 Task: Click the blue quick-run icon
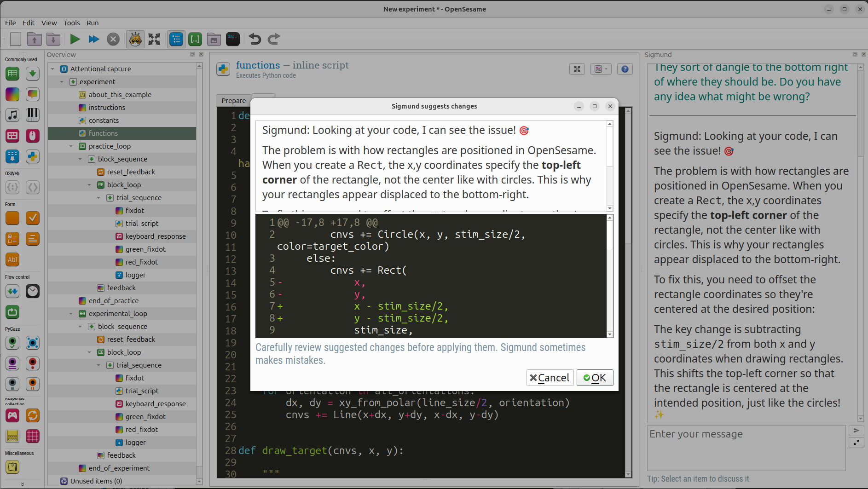click(x=94, y=40)
